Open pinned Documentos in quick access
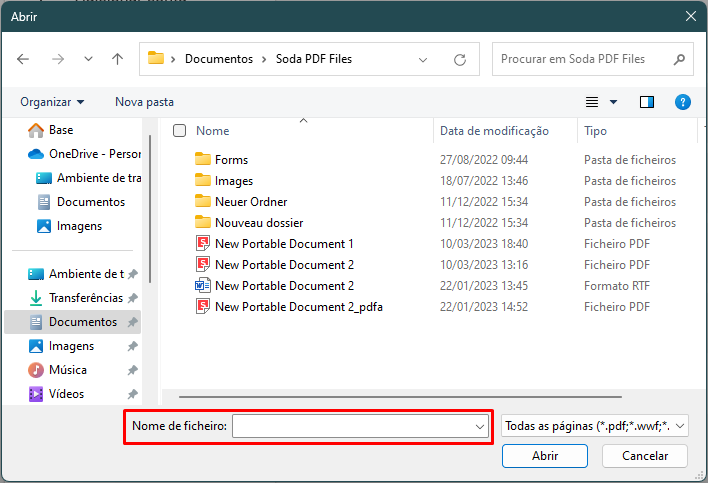The height and width of the screenshot is (483, 708). 73,322
